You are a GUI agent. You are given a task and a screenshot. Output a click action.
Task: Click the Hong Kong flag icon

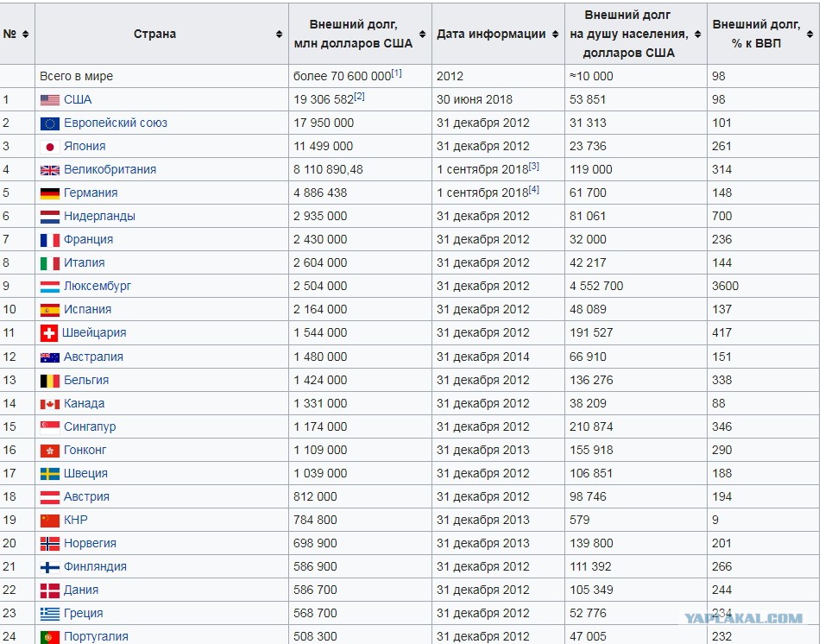click(x=50, y=451)
